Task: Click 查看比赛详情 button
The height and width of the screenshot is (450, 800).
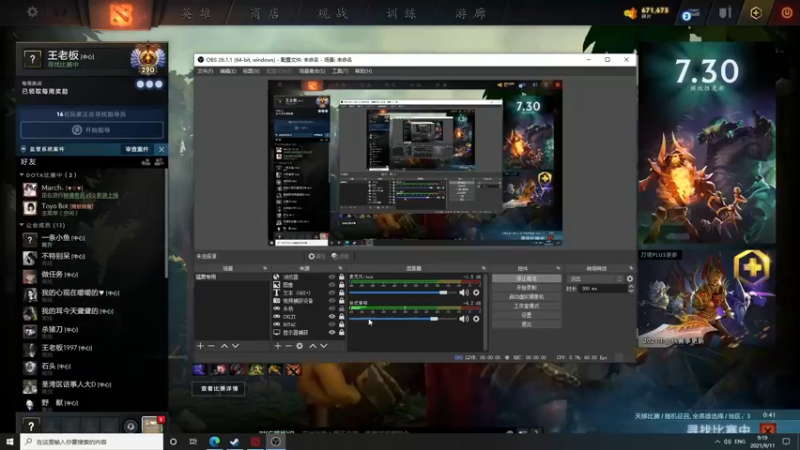Action: [219, 389]
